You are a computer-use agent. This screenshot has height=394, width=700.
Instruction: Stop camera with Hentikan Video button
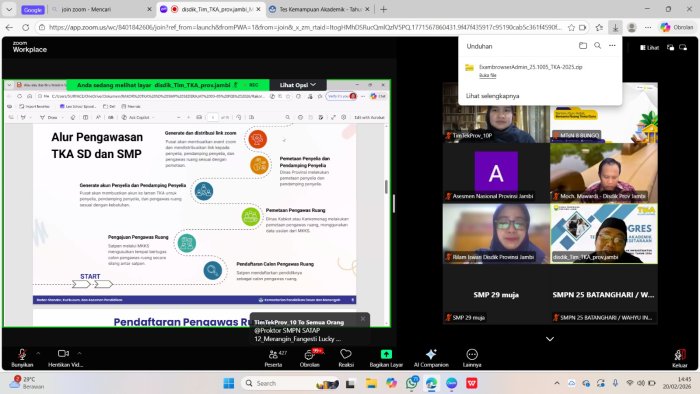coord(64,358)
